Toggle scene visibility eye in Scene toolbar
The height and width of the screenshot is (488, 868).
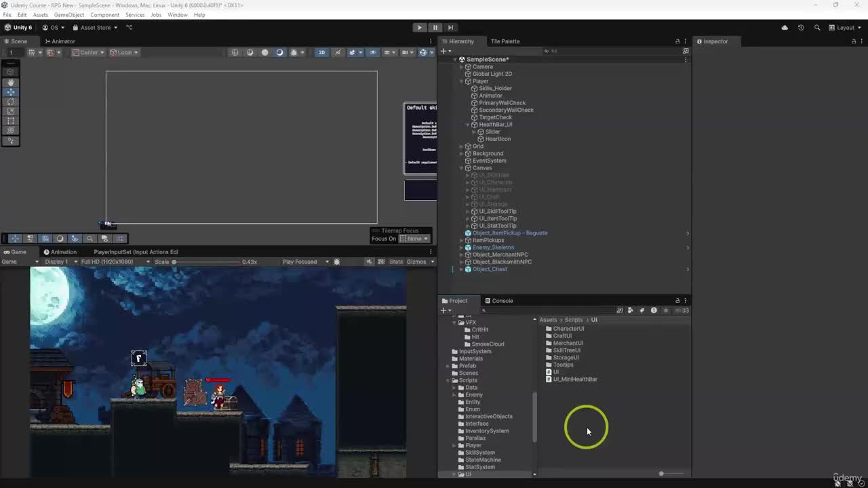point(372,52)
